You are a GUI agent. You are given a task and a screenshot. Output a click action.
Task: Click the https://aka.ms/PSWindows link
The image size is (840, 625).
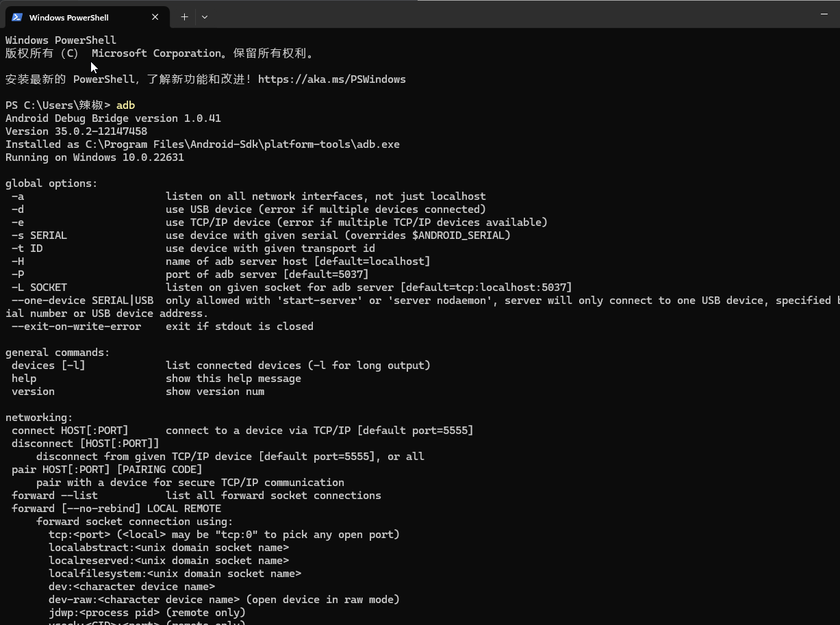coord(331,79)
